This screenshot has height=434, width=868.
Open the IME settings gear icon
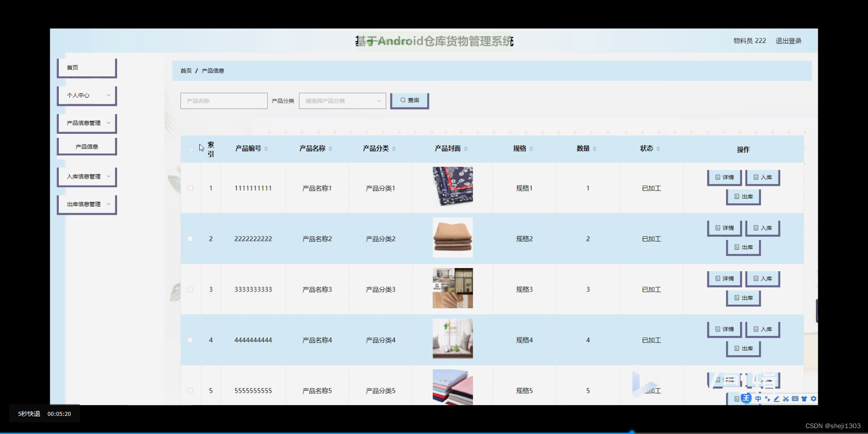(x=813, y=399)
